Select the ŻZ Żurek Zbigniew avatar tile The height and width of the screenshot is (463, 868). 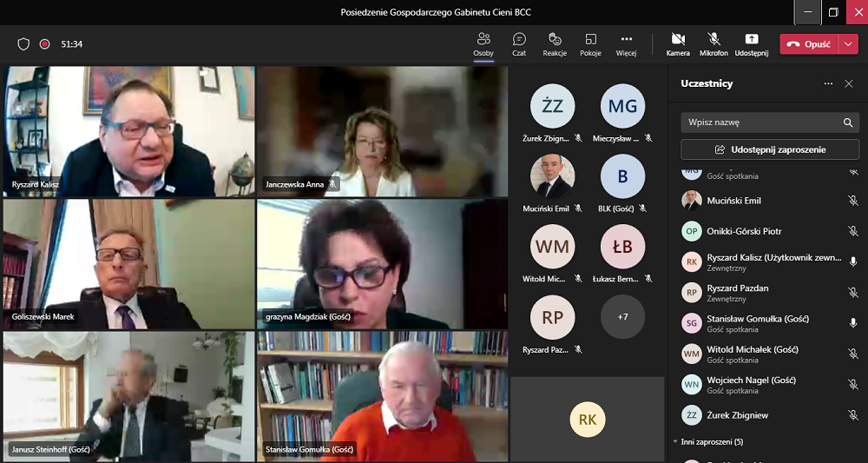click(552, 106)
